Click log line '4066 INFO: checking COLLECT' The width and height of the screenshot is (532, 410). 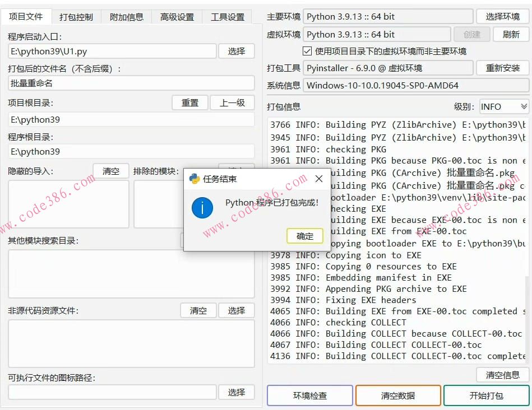coord(338,322)
